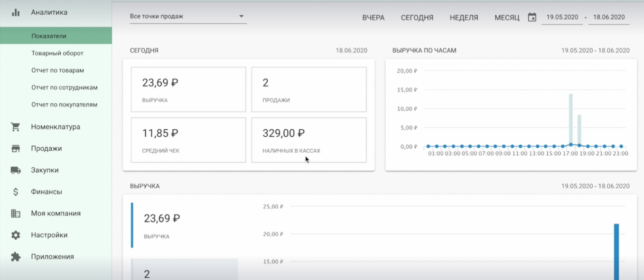Open the Моя компания section
Screen dimensions: 644x280
(56, 213)
